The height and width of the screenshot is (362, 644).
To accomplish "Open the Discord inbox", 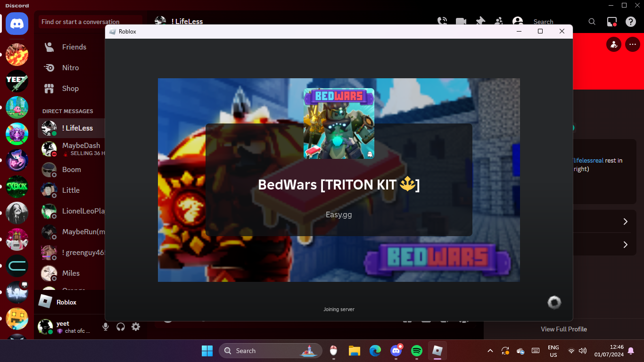I will (612, 22).
